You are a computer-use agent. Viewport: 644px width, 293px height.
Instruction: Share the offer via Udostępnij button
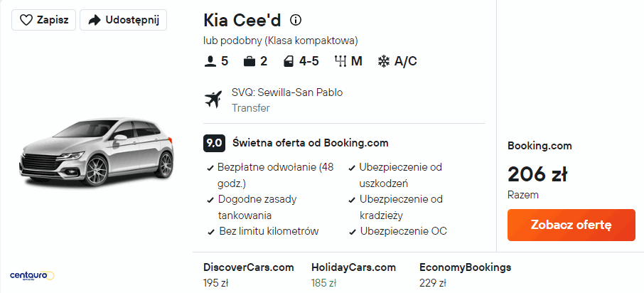(124, 20)
